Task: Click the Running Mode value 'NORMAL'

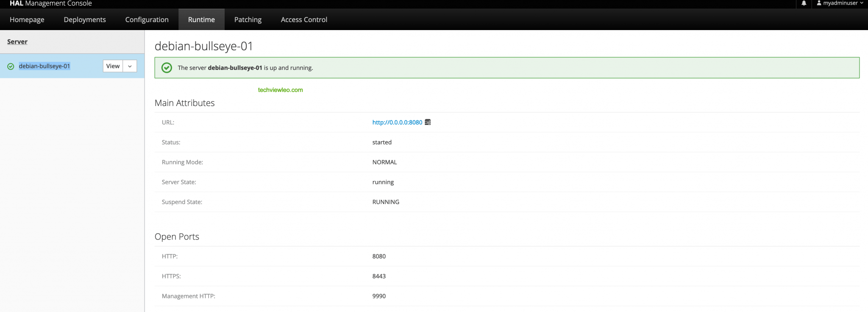Action: [384, 162]
